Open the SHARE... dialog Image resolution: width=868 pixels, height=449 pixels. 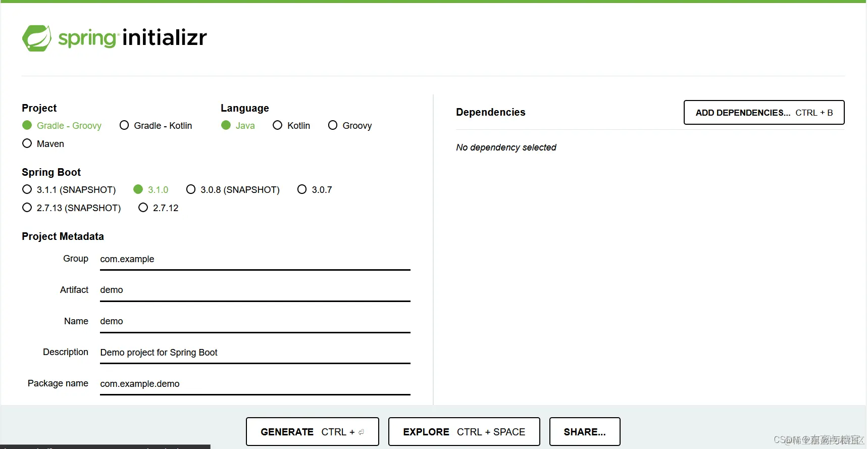click(585, 432)
